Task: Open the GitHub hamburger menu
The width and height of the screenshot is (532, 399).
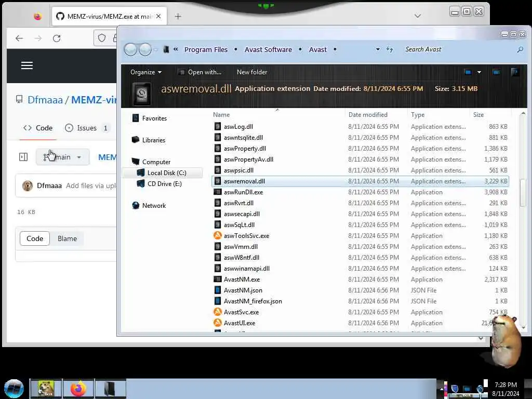Action: [x=27, y=65]
